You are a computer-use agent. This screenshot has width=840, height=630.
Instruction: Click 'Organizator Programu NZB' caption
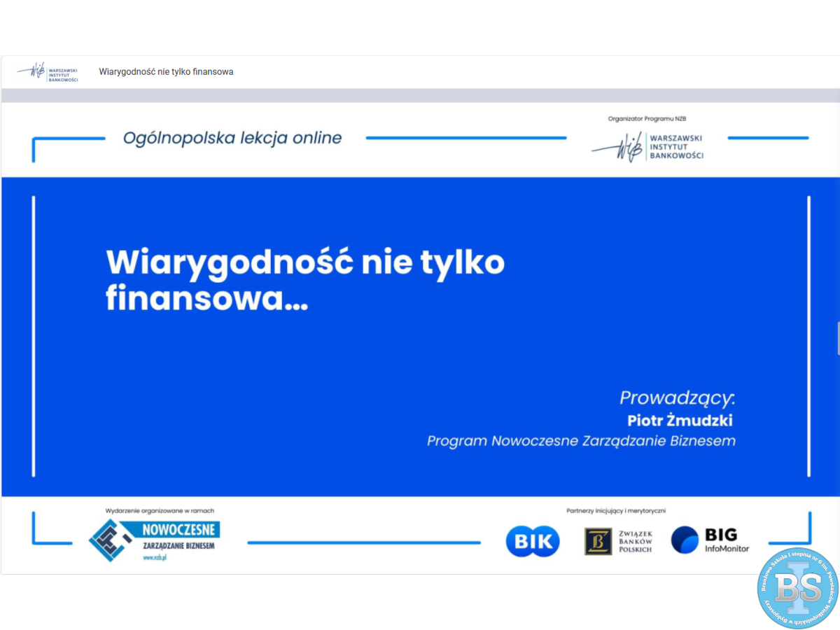(652, 119)
